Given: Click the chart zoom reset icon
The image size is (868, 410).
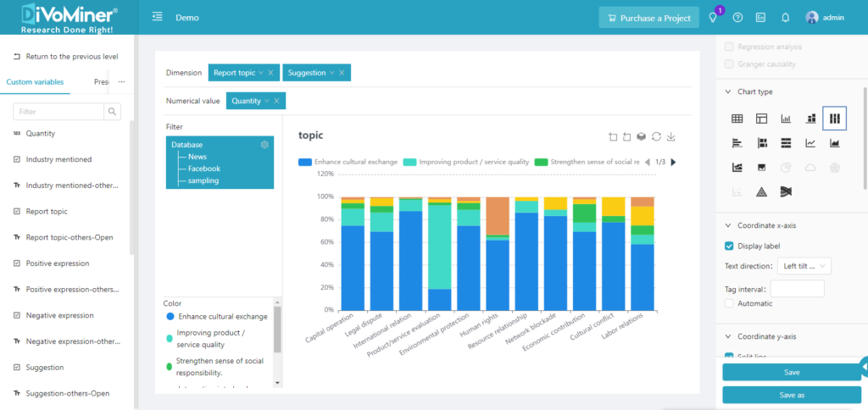Looking at the screenshot, I should tap(627, 136).
